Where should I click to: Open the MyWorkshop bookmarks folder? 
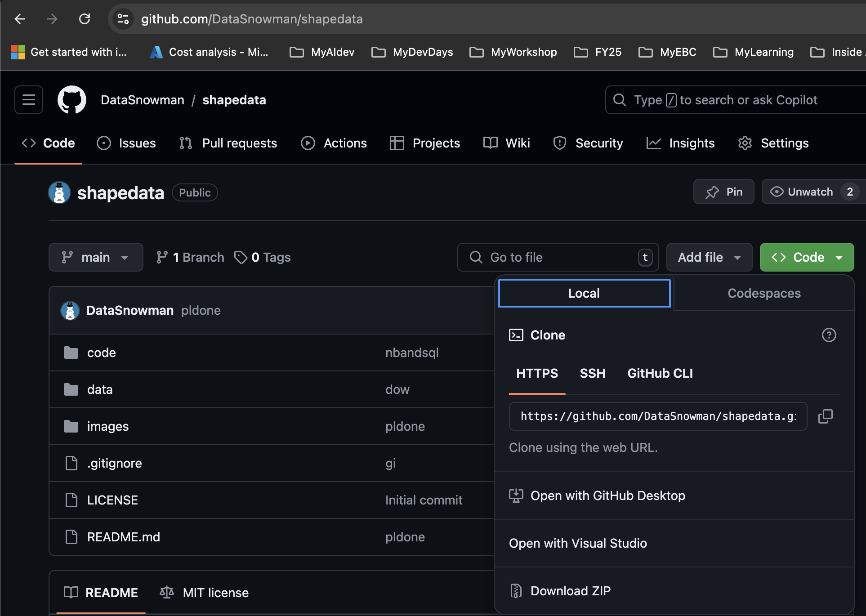click(x=513, y=52)
